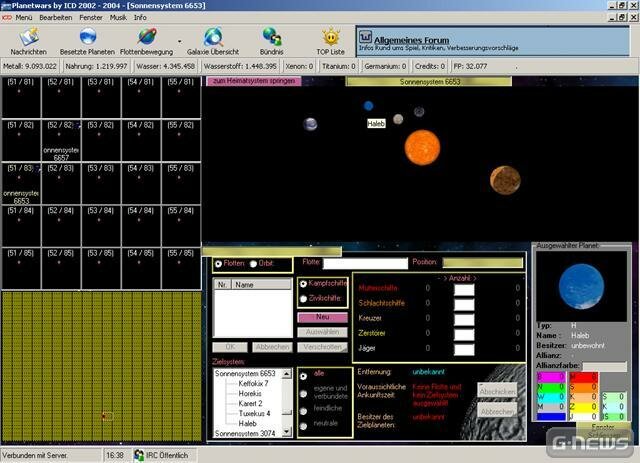Click the OK button under fleet list
640x463 pixels.
(x=230, y=347)
